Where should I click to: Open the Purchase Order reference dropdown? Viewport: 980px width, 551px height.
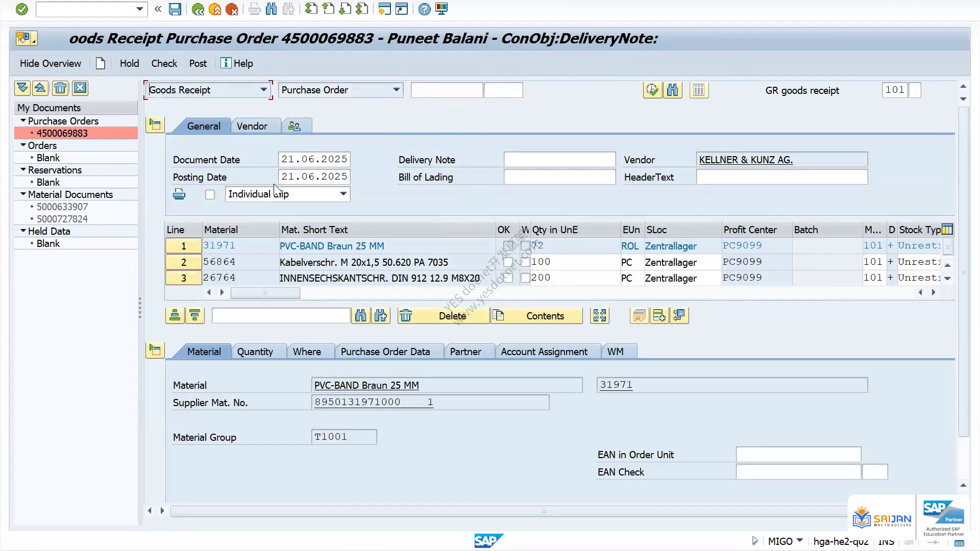point(340,90)
